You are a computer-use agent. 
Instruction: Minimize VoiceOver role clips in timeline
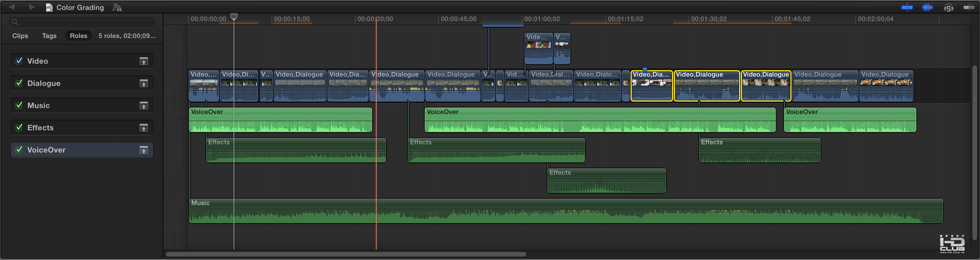[x=143, y=150]
